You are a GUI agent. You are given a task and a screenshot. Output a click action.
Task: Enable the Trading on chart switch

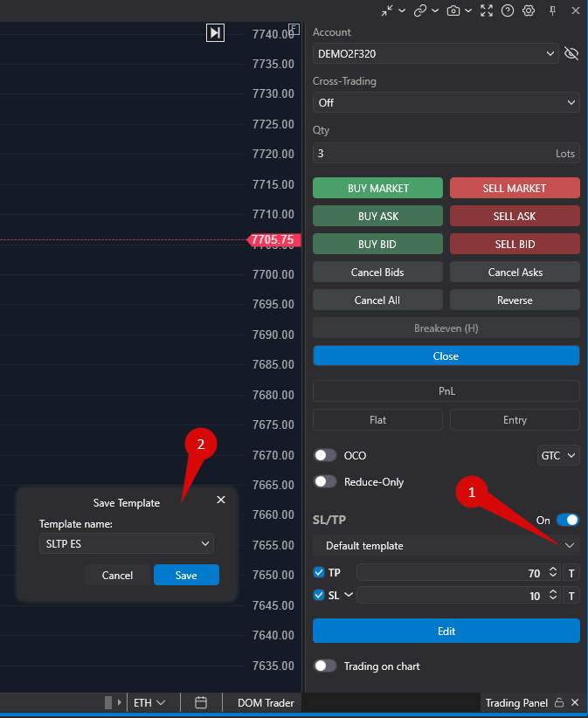325,666
